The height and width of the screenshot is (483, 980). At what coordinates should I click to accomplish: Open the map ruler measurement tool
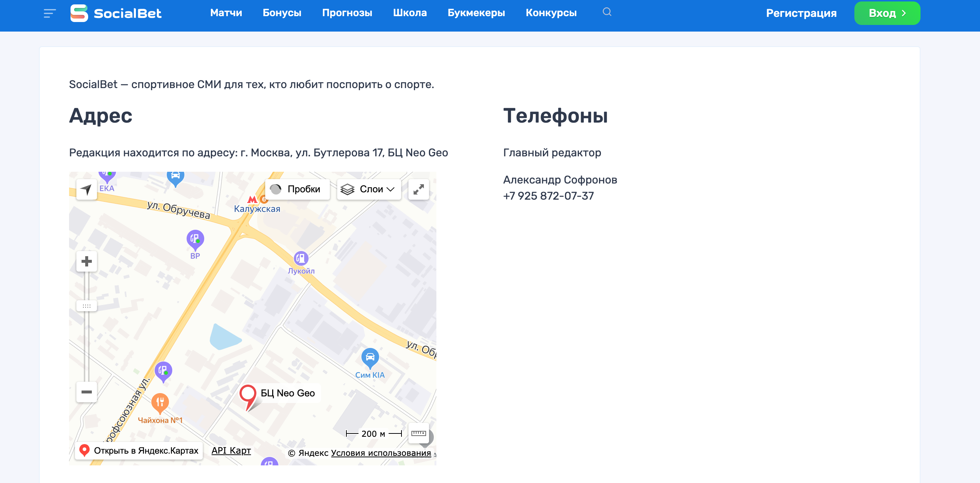click(x=418, y=433)
